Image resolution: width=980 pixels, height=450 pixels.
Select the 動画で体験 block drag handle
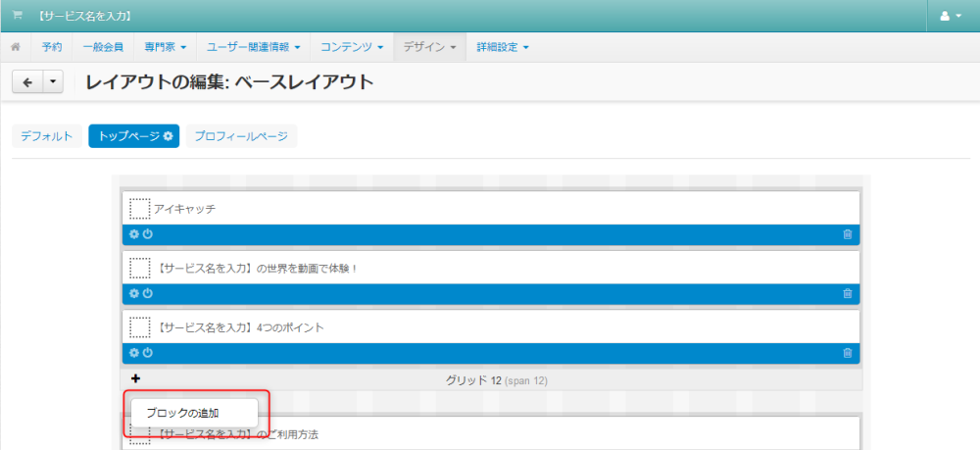click(x=140, y=268)
